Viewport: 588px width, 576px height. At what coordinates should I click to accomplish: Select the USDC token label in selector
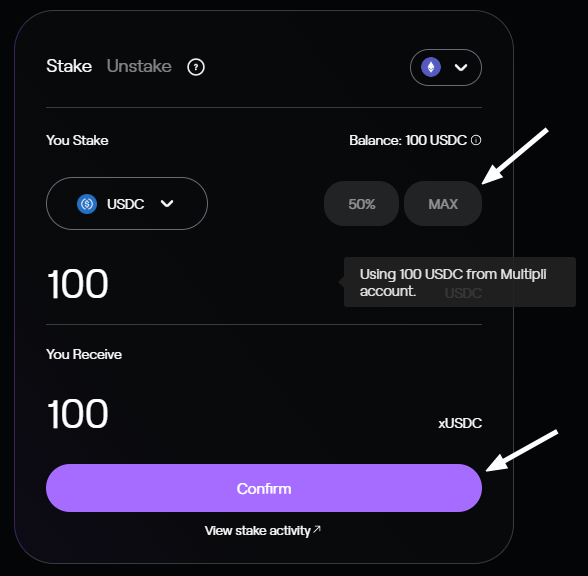125,204
